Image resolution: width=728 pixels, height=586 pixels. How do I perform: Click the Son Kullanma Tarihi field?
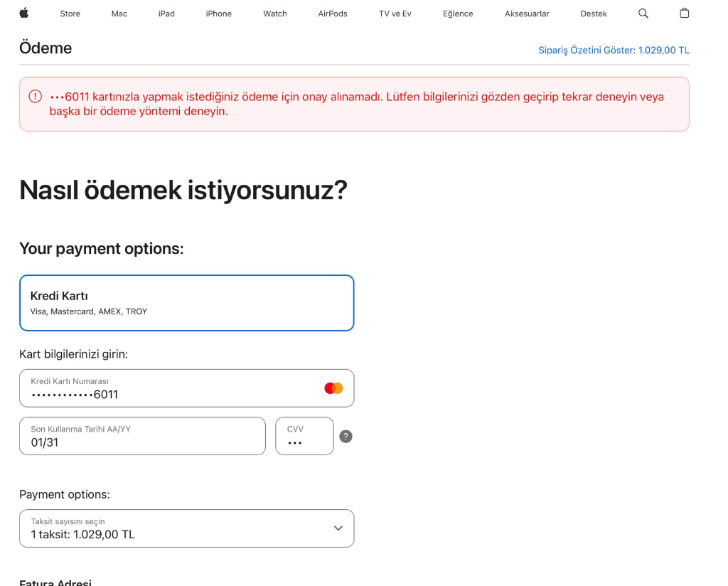(x=142, y=436)
